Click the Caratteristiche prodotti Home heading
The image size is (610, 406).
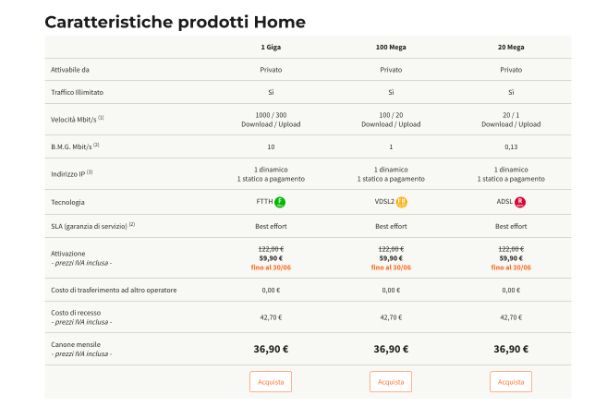(175, 22)
